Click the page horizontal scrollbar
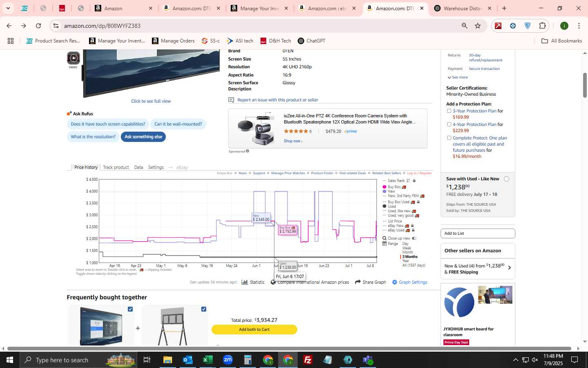 tap(289, 349)
